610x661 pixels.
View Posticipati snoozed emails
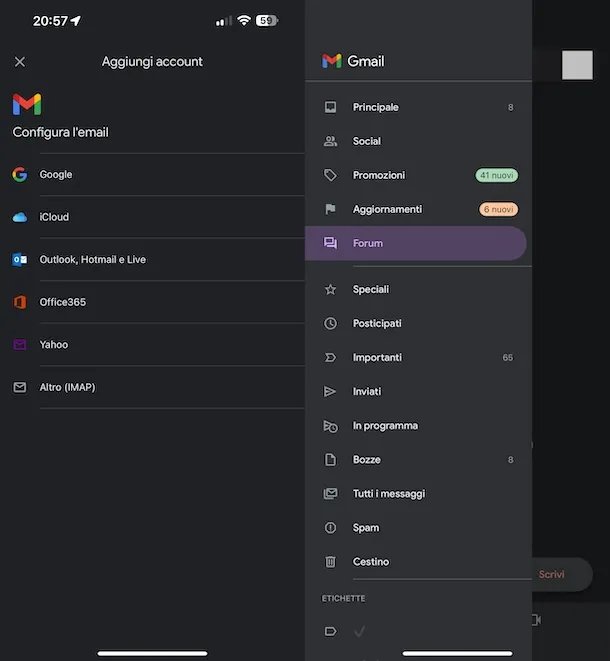[377, 324]
